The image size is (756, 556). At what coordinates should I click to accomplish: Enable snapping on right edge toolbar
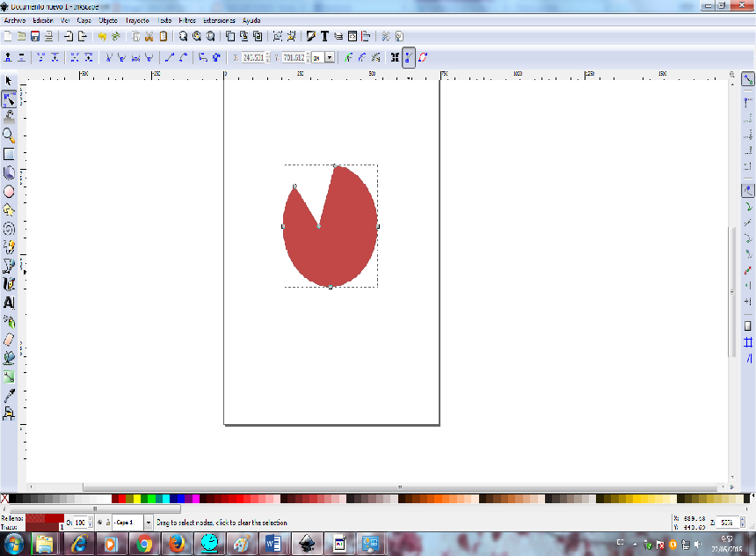pyautogui.click(x=748, y=81)
